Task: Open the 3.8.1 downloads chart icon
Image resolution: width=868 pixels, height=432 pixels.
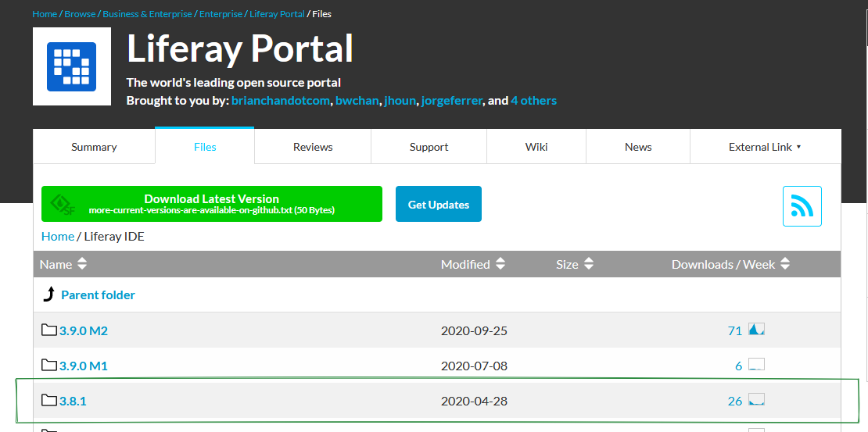Action: click(756, 399)
